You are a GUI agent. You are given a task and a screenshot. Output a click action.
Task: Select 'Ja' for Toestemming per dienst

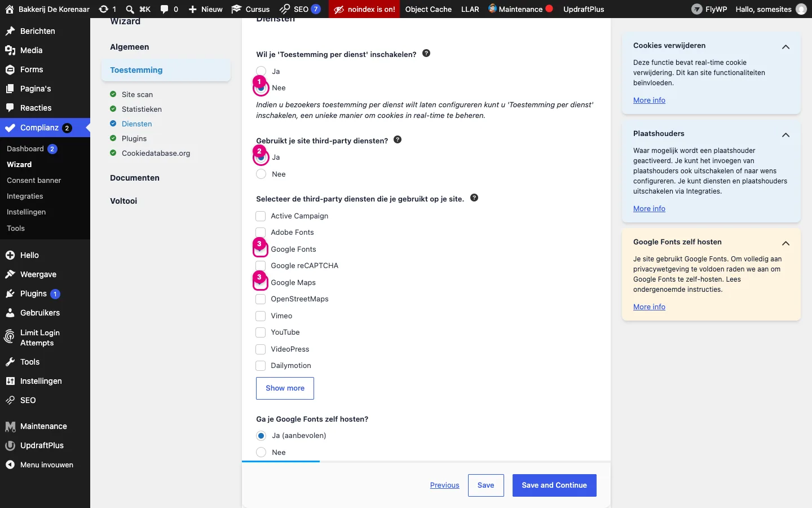click(x=261, y=71)
